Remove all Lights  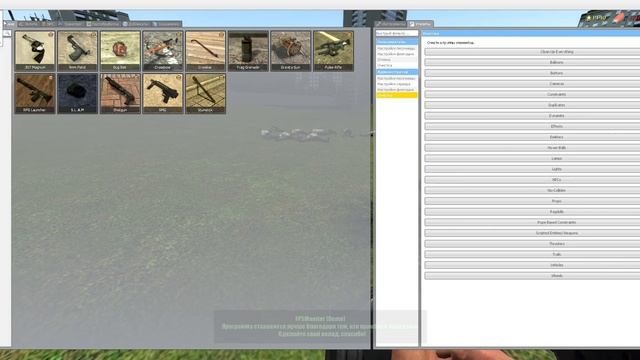pos(532,169)
